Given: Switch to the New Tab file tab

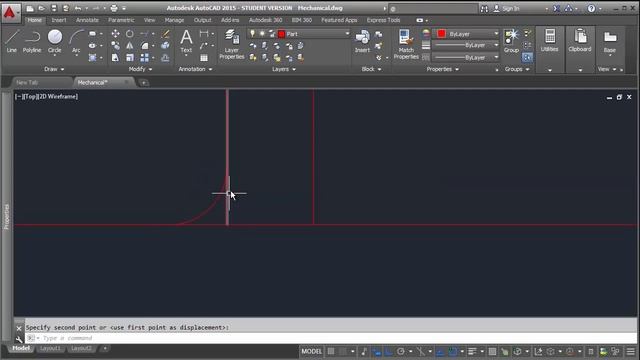Looking at the screenshot, I should [x=27, y=82].
